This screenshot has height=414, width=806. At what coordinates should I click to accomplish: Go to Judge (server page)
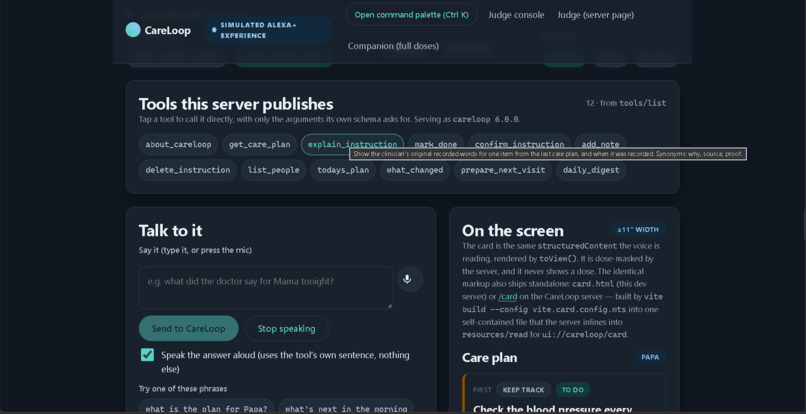point(595,15)
